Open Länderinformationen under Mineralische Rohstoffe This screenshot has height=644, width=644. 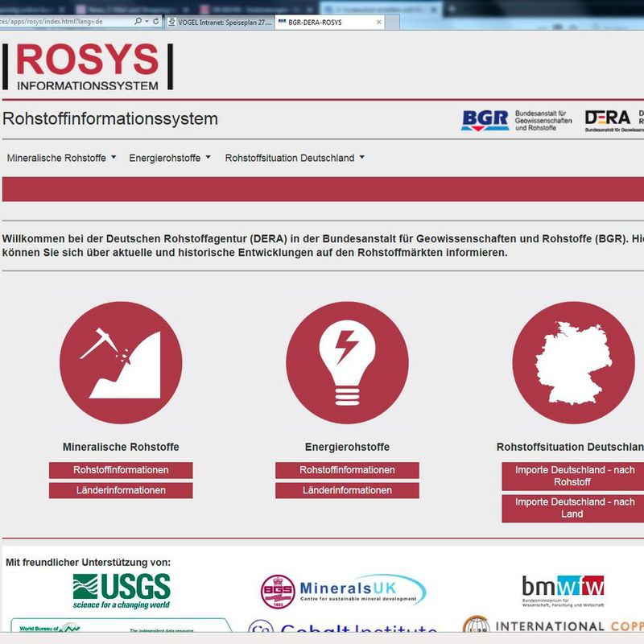121,490
